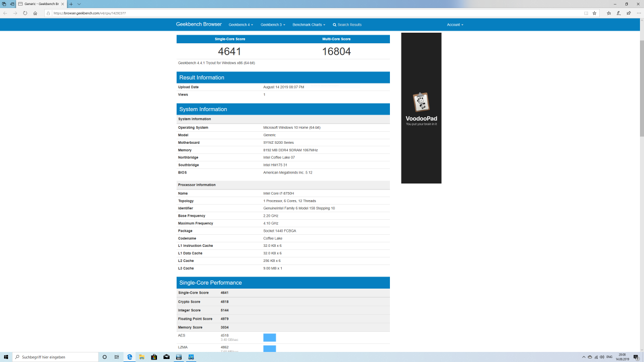The width and height of the screenshot is (644, 362).
Task: Open the Favorites hub icon
Action: [609, 13]
